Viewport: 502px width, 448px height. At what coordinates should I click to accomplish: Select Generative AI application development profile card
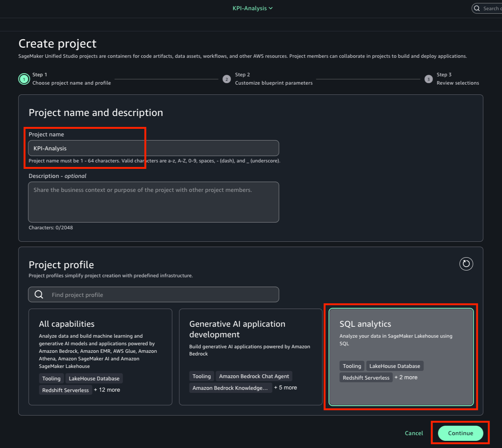tap(251, 357)
